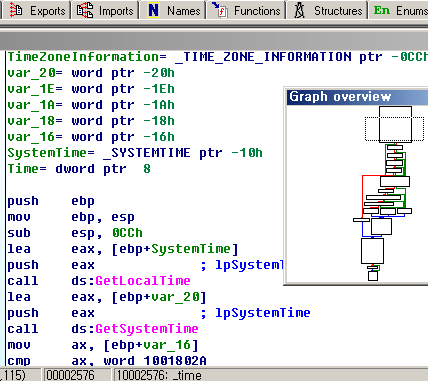Open the Names tab
428x381 pixels.
(173, 11)
